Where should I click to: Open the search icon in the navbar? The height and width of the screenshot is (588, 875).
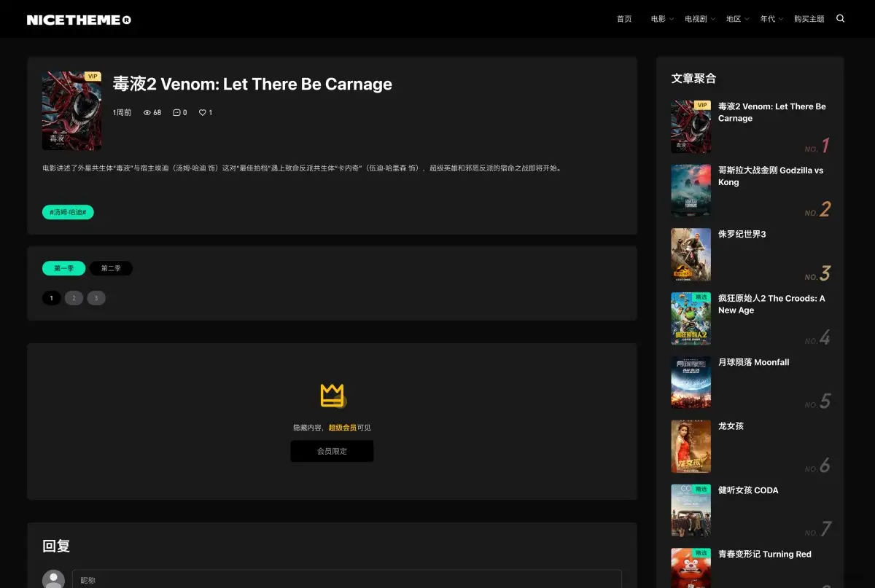pyautogui.click(x=840, y=18)
